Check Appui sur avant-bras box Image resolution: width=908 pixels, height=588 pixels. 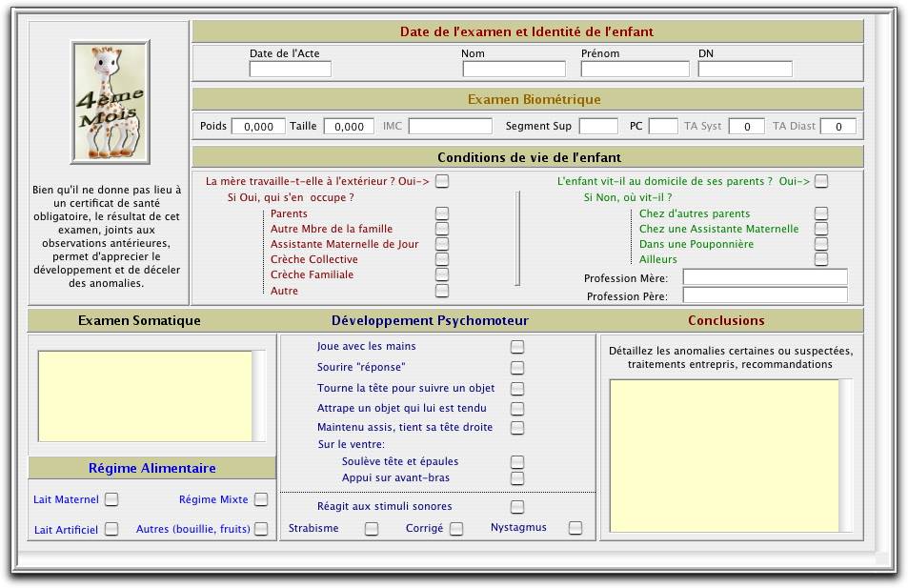(517, 478)
